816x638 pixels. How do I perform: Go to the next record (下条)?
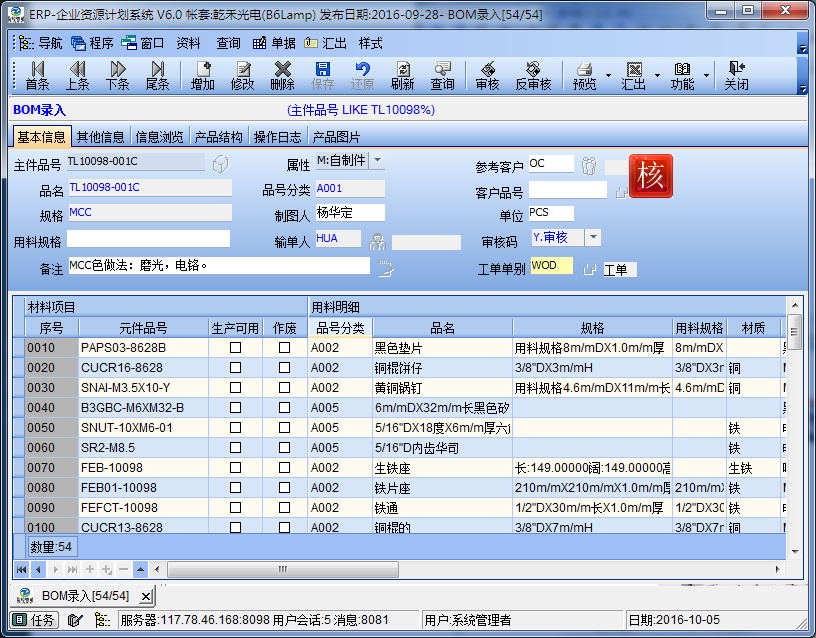(118, 75)
